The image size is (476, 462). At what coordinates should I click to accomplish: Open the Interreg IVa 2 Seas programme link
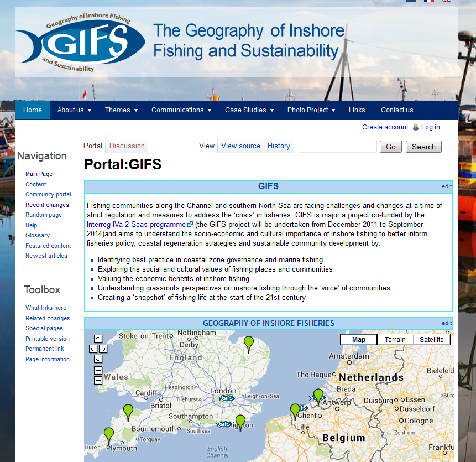(x=136, y=225)
